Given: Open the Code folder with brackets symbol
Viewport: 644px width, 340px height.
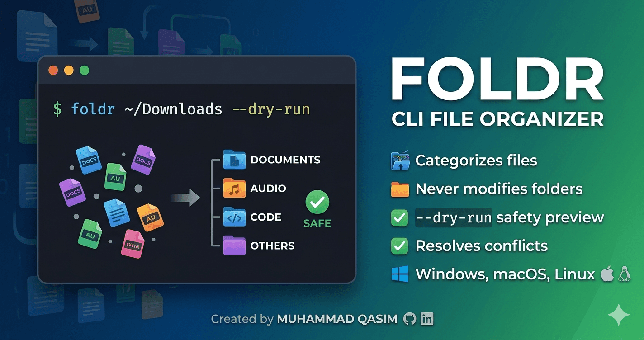Looking at the screenshot, I should [x=234, y=217].
